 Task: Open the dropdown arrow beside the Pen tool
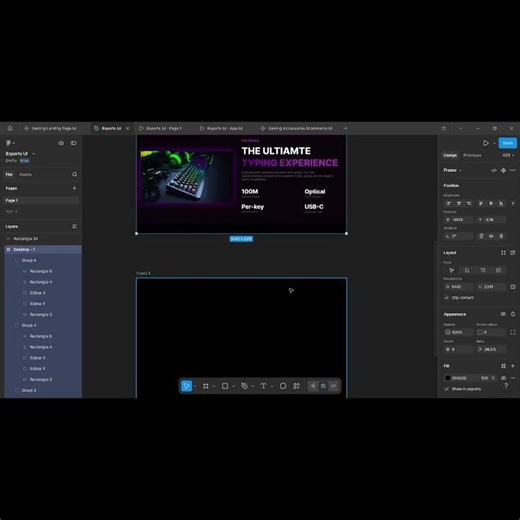coord(253,386)
